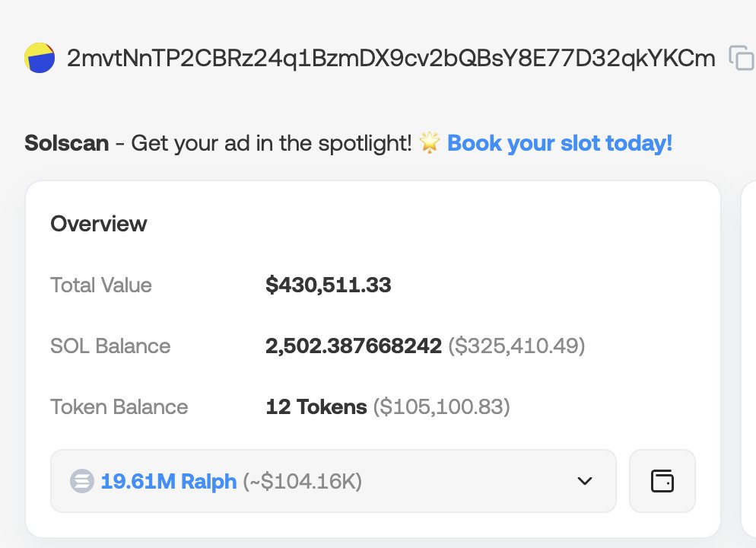756x548 pixels.
Task: Click the Total Value label
Action: click(101, 285)
